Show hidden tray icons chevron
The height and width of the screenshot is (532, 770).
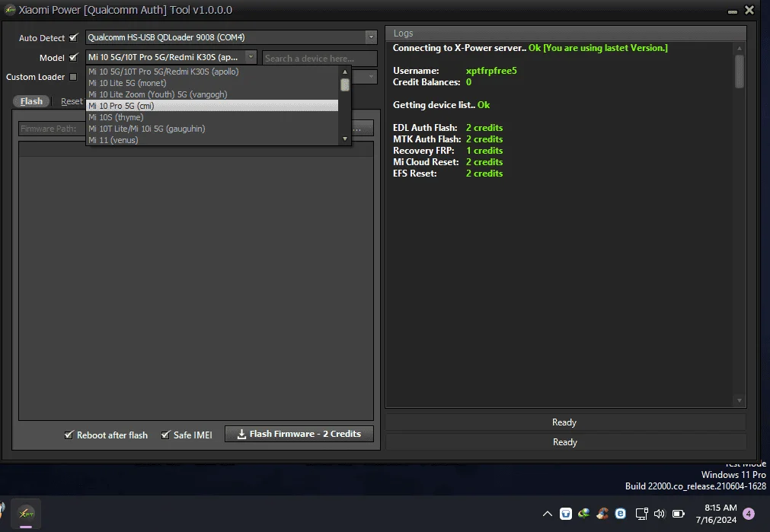tap(547, 514)
